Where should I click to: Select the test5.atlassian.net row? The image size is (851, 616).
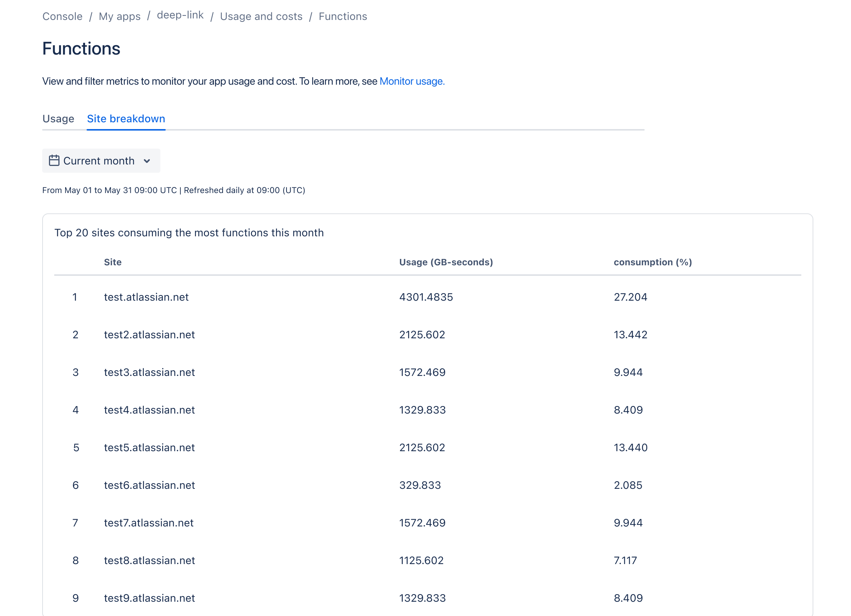(x=149, y=447)
